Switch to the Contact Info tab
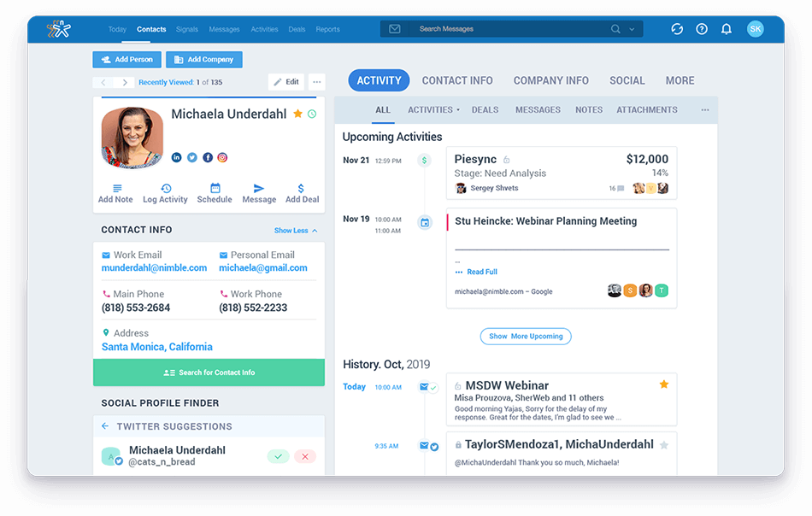The width and height of the screenshot is (812, 516). coord(457,79)
